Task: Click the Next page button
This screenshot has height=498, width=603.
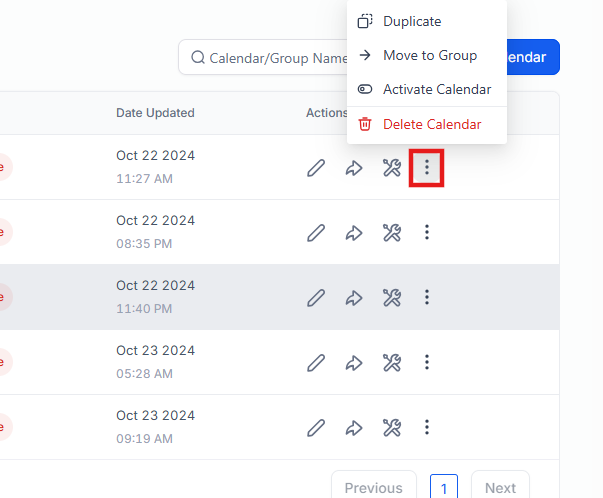Action: [500, 487]
